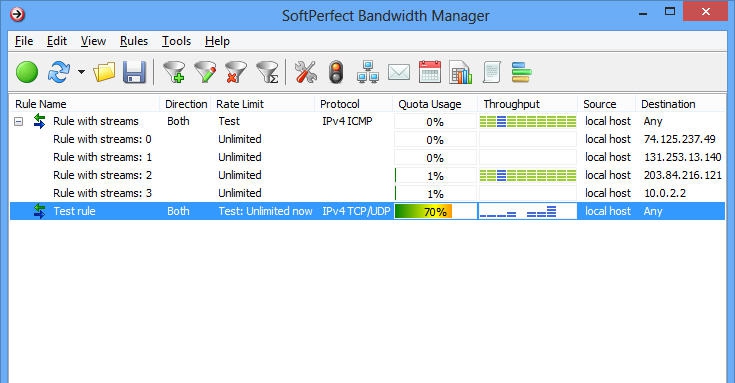Screen dimensions: 735x383
Task: Click destination 203.84.216.121
Action: (682, 175)
